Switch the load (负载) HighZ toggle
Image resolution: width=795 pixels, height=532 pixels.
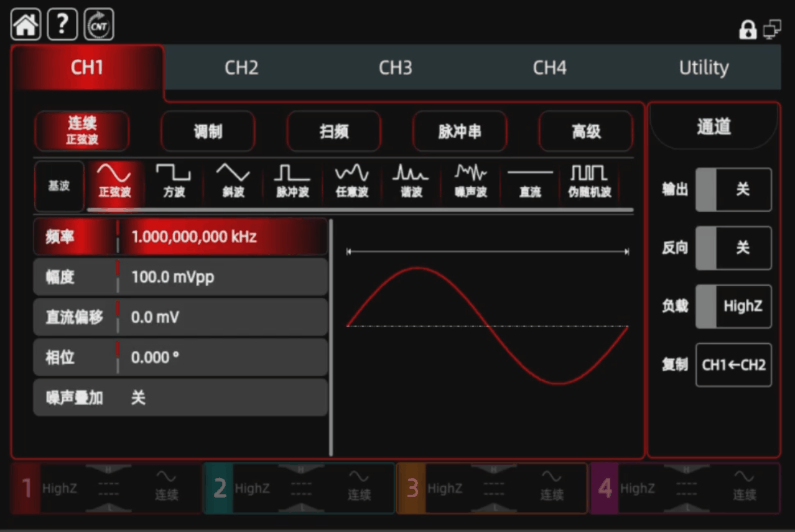point(733,306)
